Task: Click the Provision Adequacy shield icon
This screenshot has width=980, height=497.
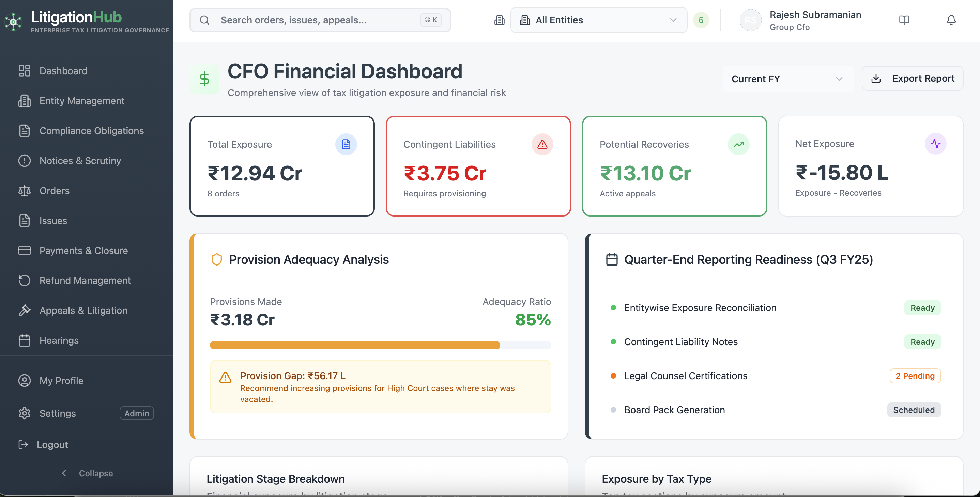Action: click(216, 259)
